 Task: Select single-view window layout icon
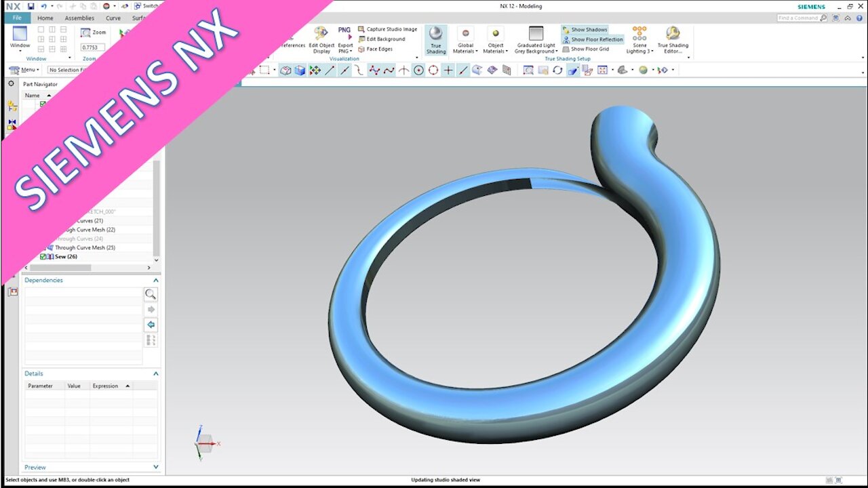41,30
